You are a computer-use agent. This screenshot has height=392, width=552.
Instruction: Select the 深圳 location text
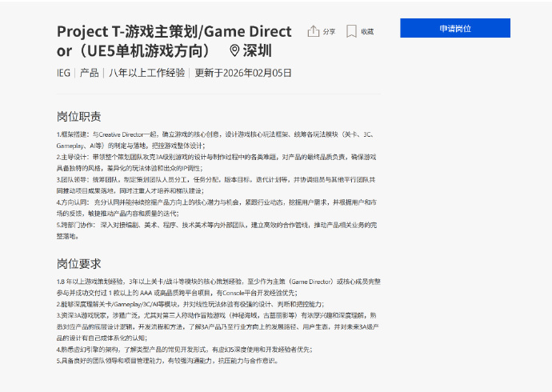click(x=258, y=51)
